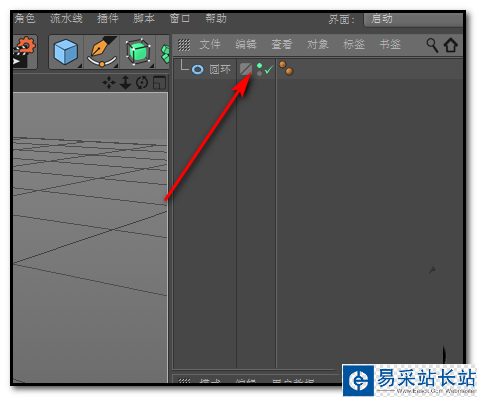Open the 插件 menu
The height and width of the screenshot is (397, 477).
point(107,18)
